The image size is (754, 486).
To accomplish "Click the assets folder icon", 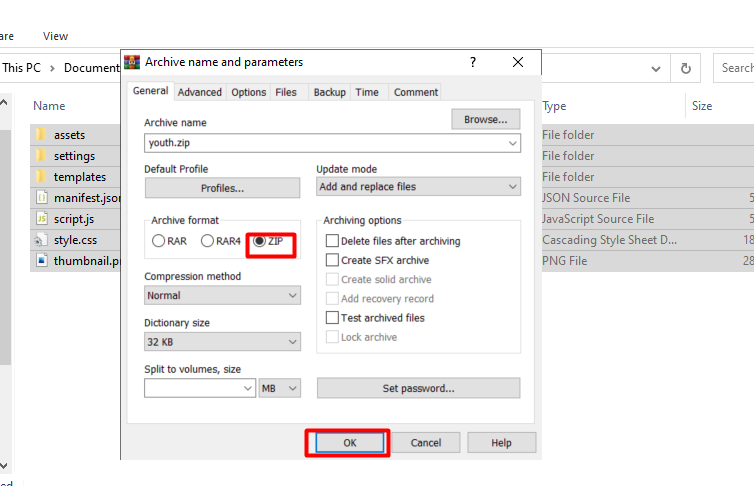I will (x=41, y=135).
